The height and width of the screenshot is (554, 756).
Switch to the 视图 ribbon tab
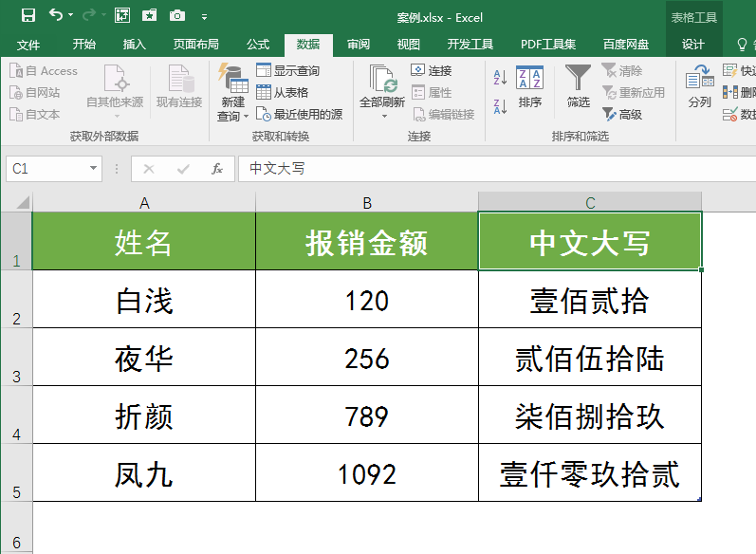tap(409, 45)
